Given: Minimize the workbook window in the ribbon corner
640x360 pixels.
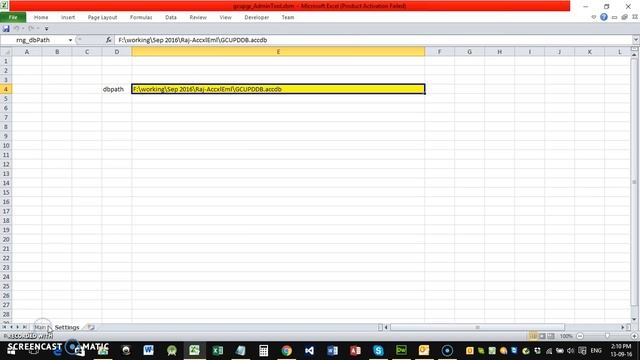Looking at the screenshot, I should point(614,18).
